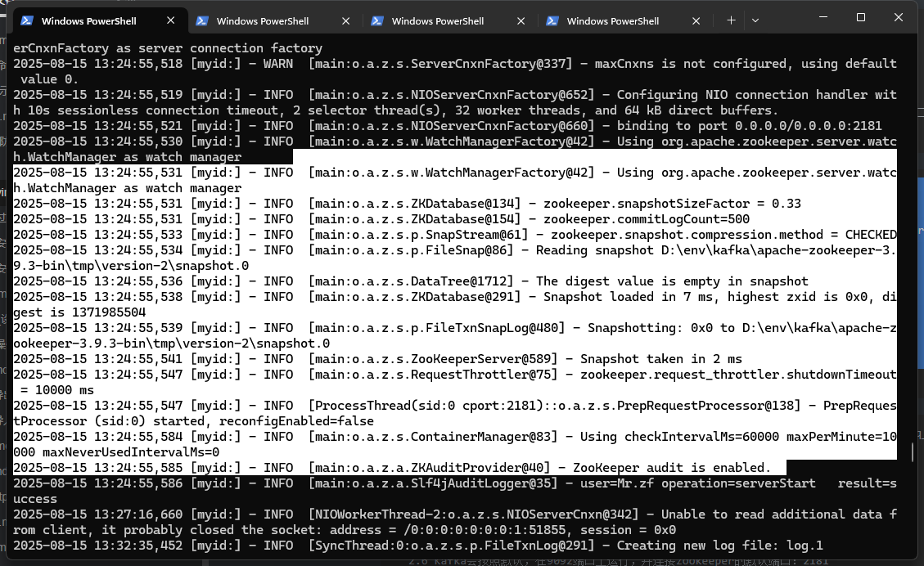
Task: Click '[main:o.a.z.s.ZooKeeperServer@589]' text
Action: point(432,359)
